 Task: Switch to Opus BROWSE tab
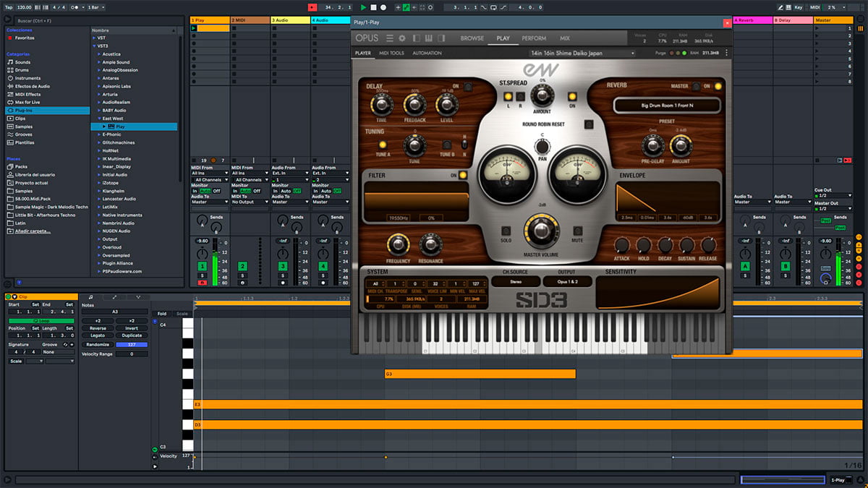click(472, 38)
